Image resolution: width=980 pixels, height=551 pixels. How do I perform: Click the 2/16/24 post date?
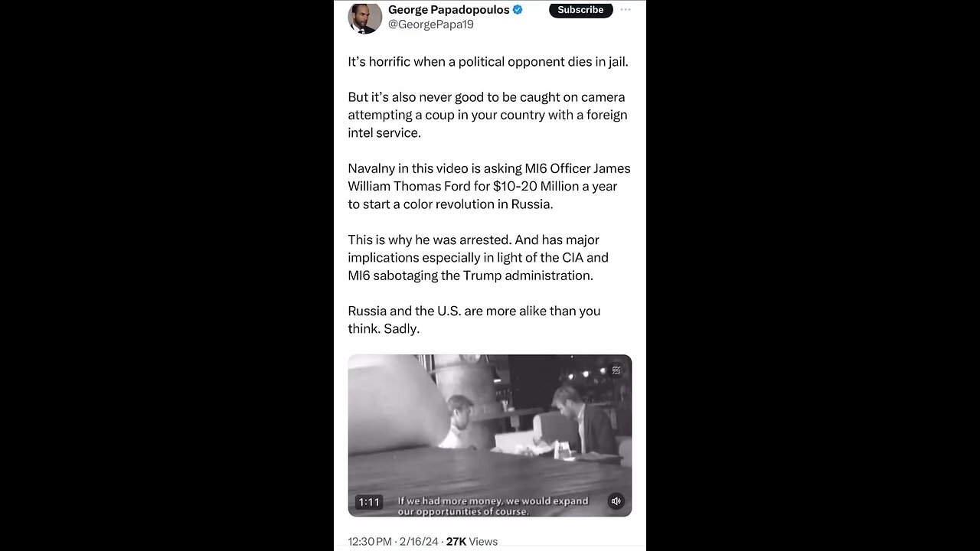click(419, 541)
